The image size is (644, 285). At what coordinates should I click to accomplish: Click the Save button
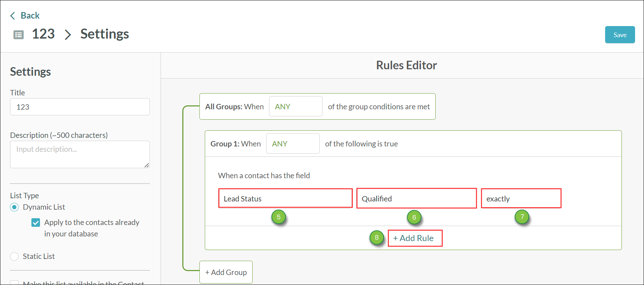(x=620, y=35)
